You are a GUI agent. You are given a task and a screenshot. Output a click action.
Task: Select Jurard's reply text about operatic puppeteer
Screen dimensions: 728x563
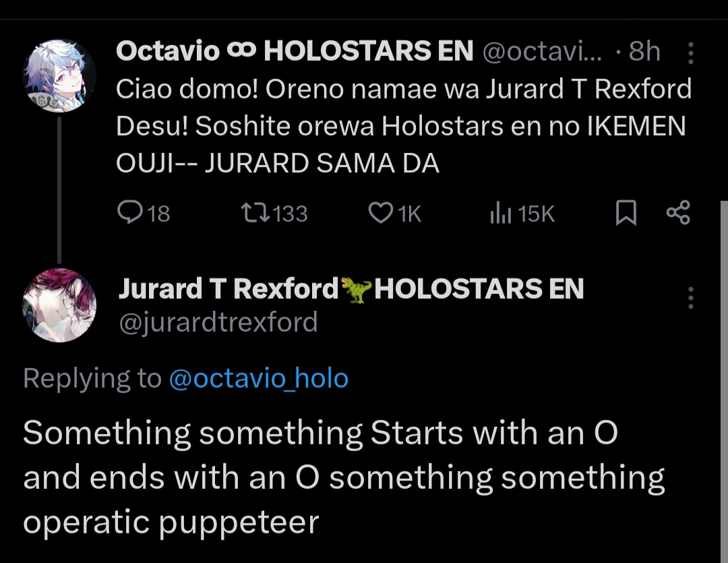[344, 477]
